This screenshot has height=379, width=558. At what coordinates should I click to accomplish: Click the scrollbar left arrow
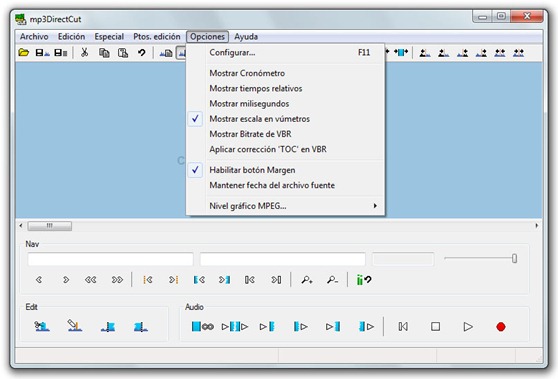pyautogui.click(x=21, y=226)
